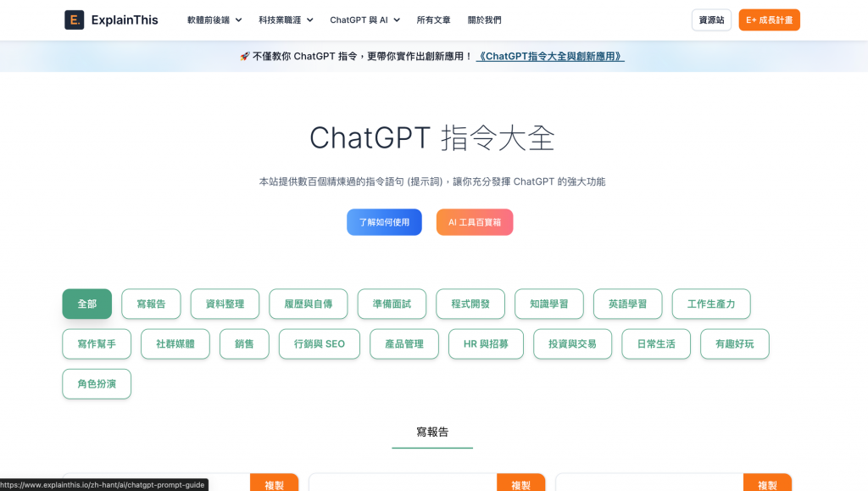Select the 寫作幫手 category filter
This screenshot has width=868, height=491.
97,343
